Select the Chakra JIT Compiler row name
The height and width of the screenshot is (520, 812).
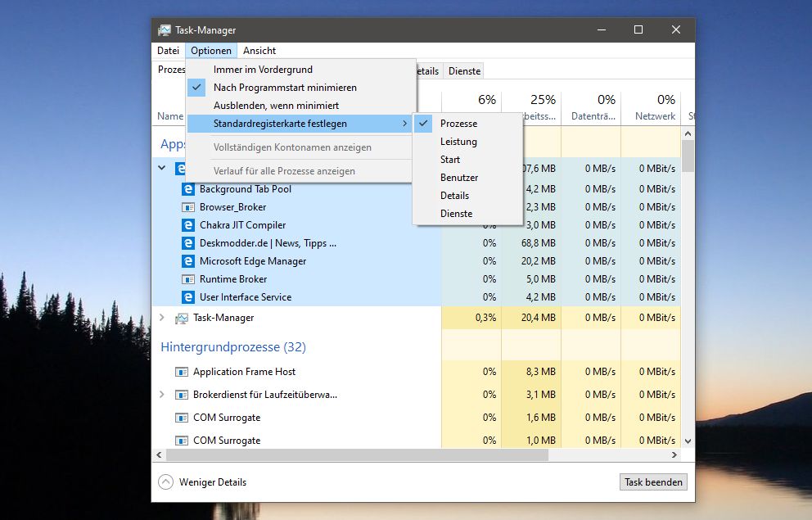[x=243, y=225]
